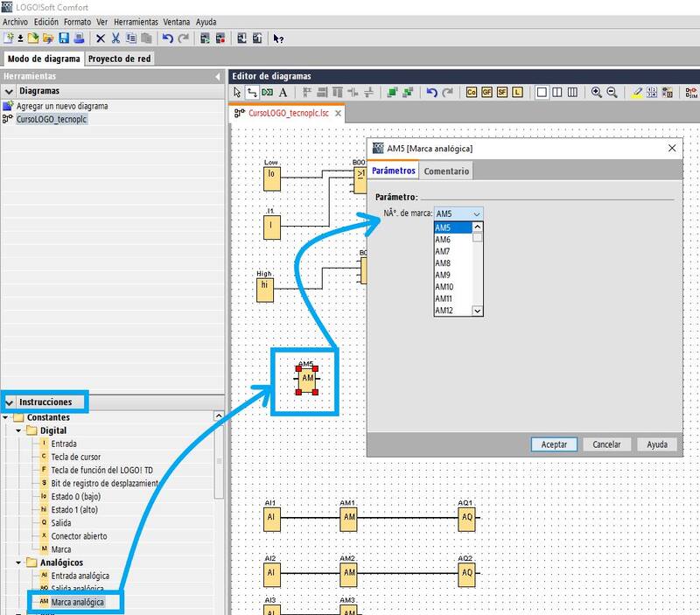Click the Cancelar button
The height and width of the screenshot is (615, 700).
point(606,444)
